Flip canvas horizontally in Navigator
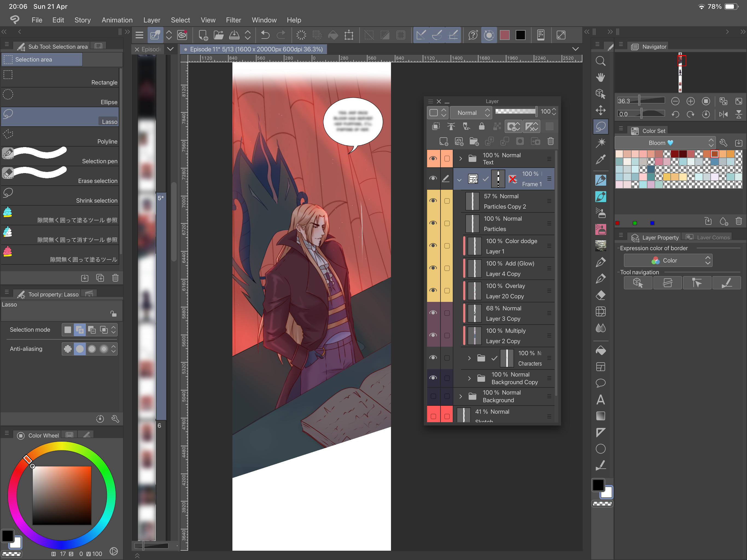The width and height of the screenshot is (747, 560). (x=723, y=114)
